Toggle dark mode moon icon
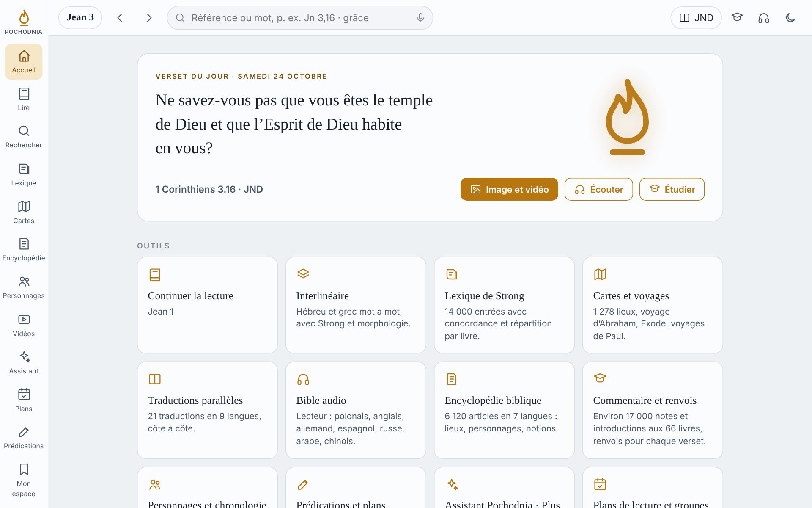The width and height of the screenshot is (812, 508). pyautogui.click(x=790, y=18)
